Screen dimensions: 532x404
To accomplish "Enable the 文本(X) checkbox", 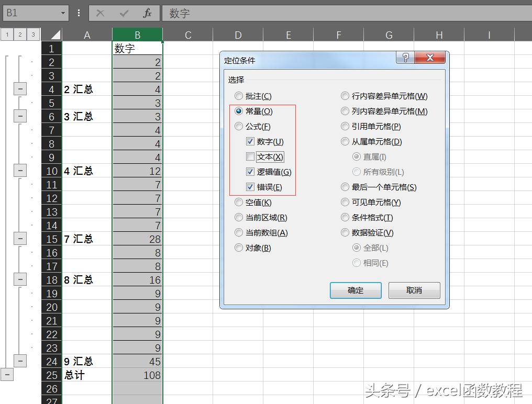I will [250, 156].
